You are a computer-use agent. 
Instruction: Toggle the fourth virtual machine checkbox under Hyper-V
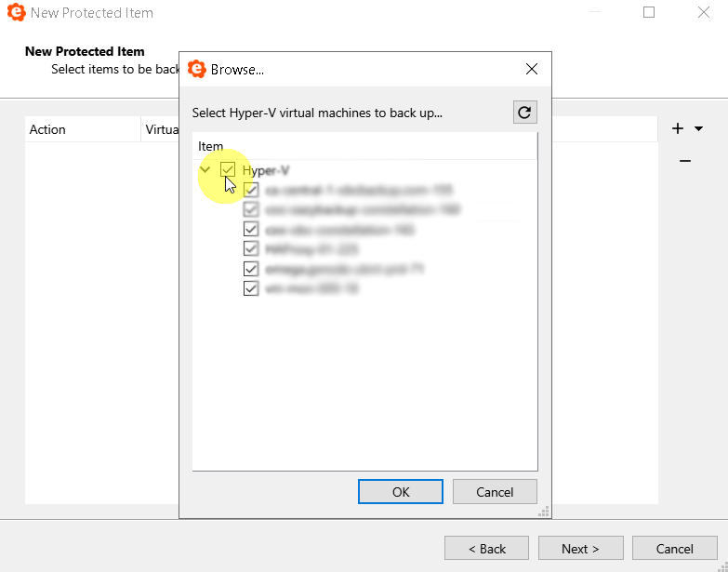250,249
